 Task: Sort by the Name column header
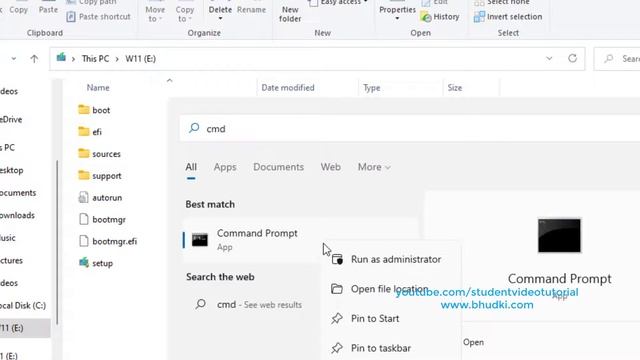click(x=98, y=87)
